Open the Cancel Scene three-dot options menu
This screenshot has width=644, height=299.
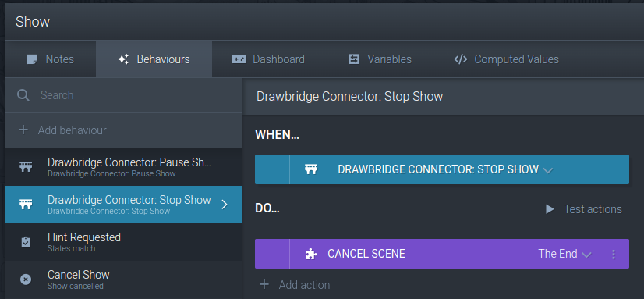pos(614,255)
